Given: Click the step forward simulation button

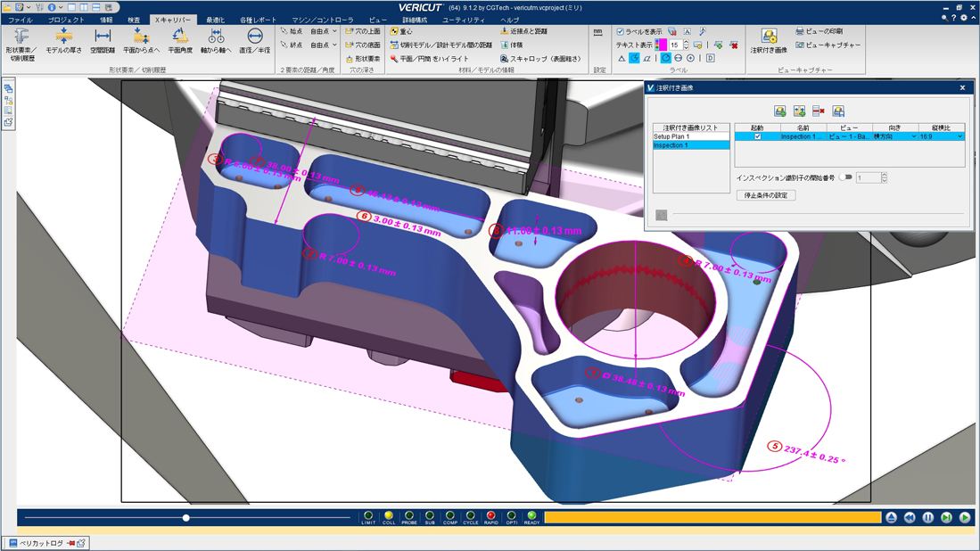Looking at the screenshot, I should [x=946, y=517].
